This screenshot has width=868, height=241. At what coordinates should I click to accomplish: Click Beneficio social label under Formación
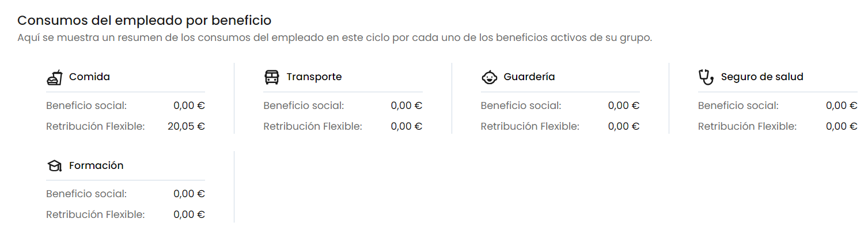click(x=86, y=194)
